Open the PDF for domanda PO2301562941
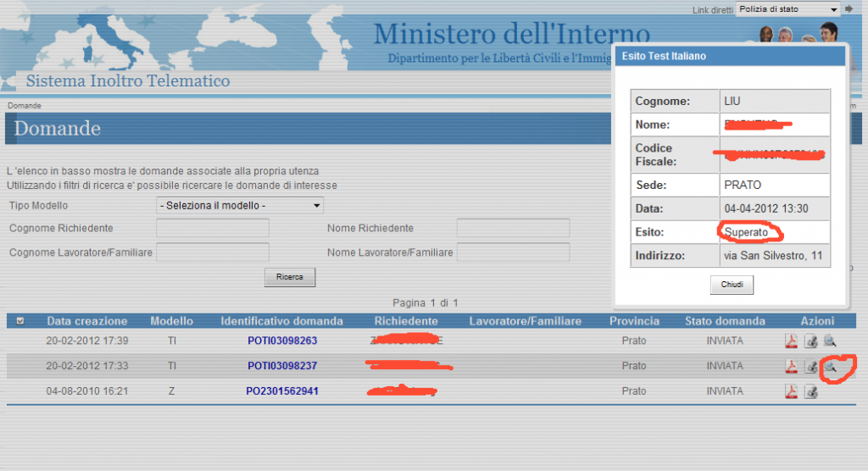 (x=791, y=391)
